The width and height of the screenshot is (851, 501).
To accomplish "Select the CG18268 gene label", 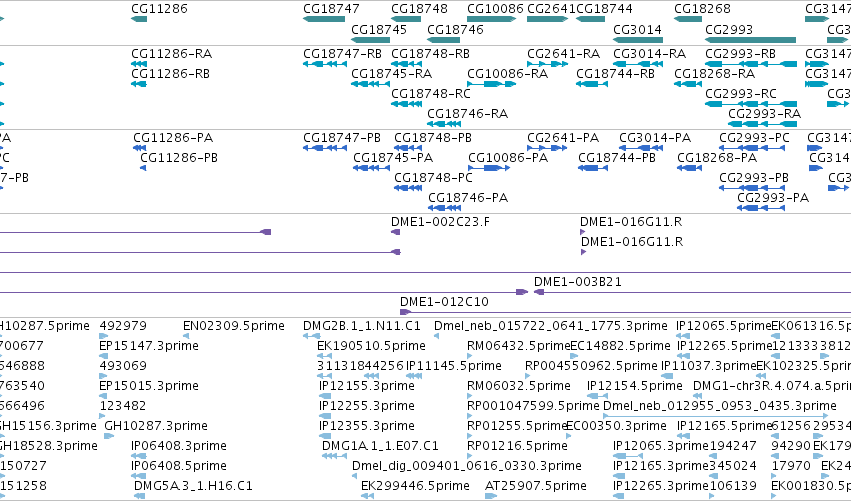I will [x=702, y=9].
